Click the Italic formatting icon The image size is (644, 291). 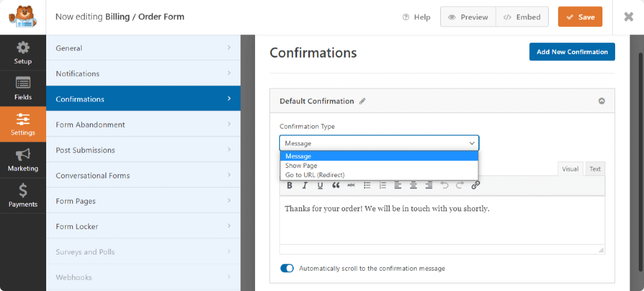(305, 185)
